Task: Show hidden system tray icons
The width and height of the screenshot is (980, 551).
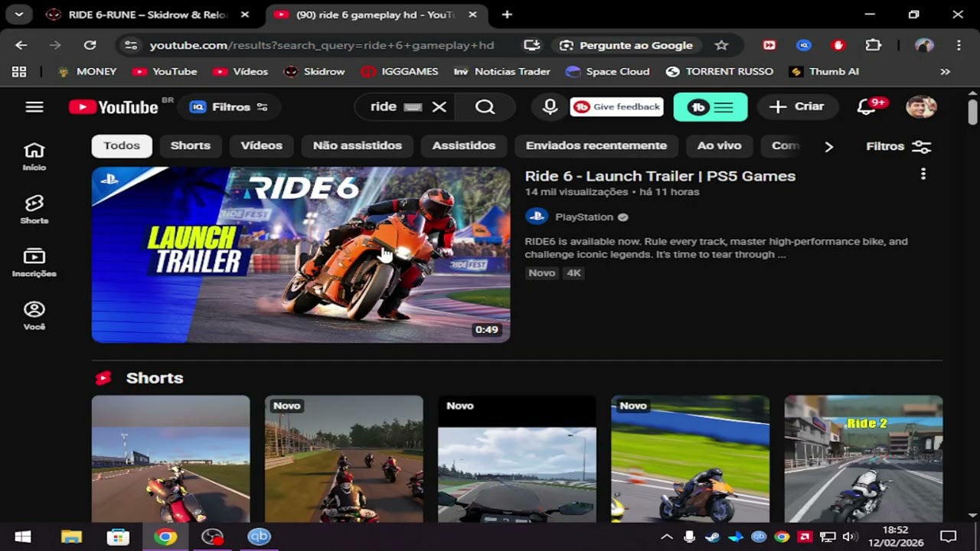Action: tap(666, 536)
